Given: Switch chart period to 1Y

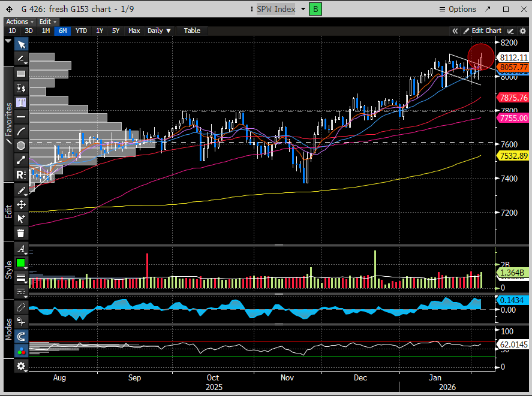Looking at the screenshot, I should pos(100,31).
